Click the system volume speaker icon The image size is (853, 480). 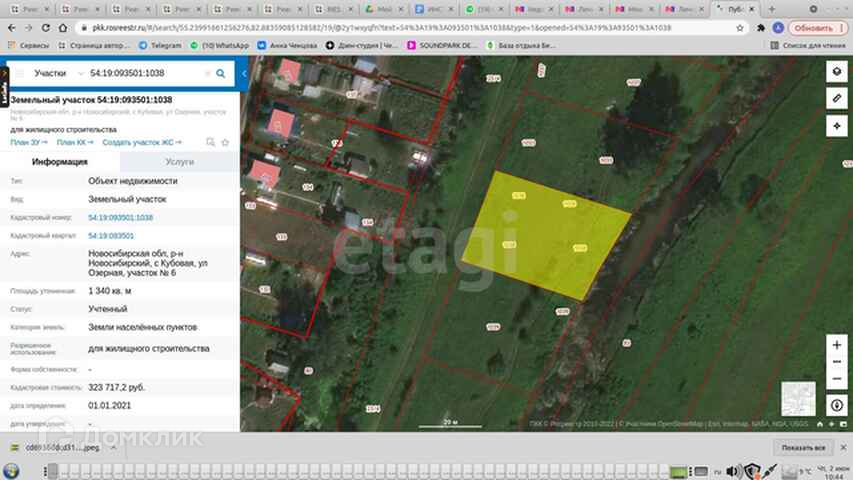click(733, 470)
